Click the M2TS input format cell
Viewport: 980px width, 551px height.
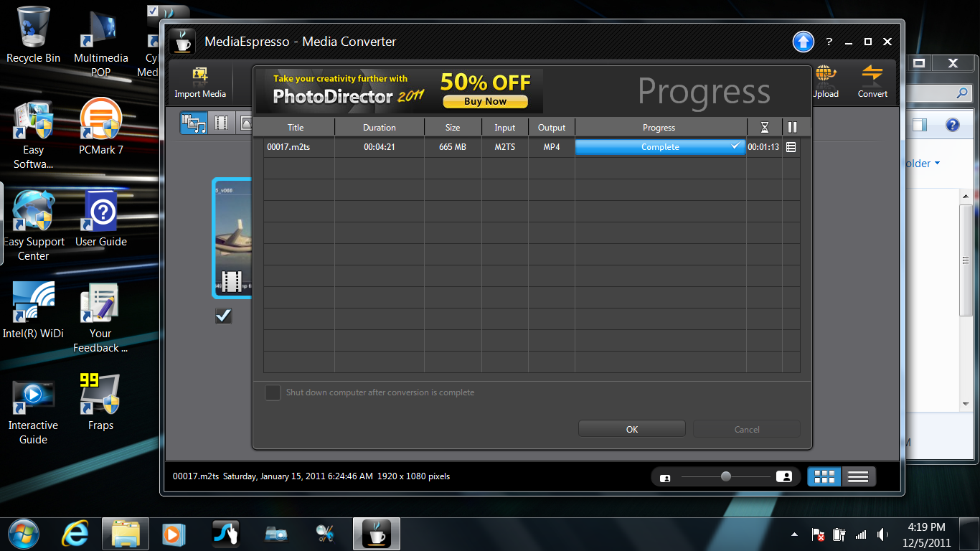tap(505, 147)
